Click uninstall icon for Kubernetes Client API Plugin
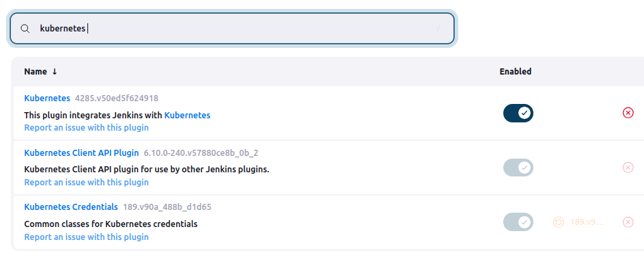The width and height of the screenshot is (644, 266). [628, 168]
